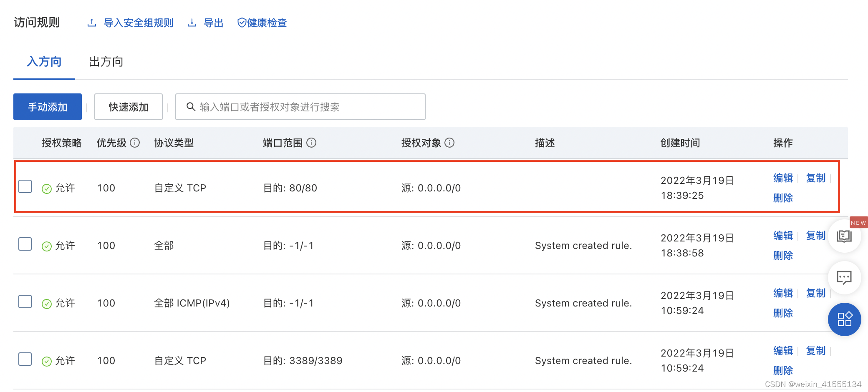Open the documentation book floating icon
Screen dimensions: 868x392
[x=844, y=236]
